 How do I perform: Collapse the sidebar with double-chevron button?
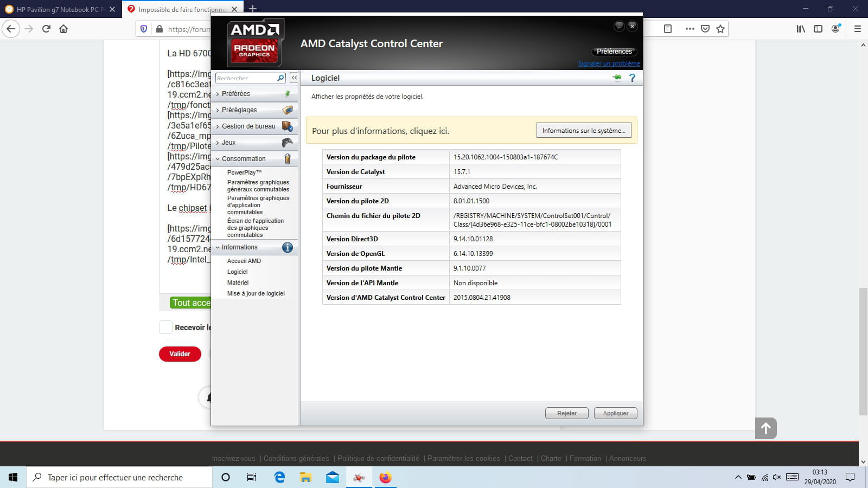point(294,78)
